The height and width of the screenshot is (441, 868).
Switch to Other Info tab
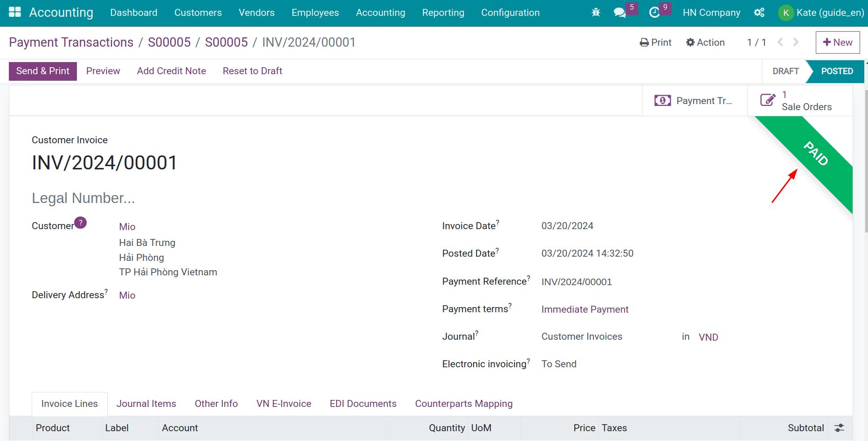[216, 404]
